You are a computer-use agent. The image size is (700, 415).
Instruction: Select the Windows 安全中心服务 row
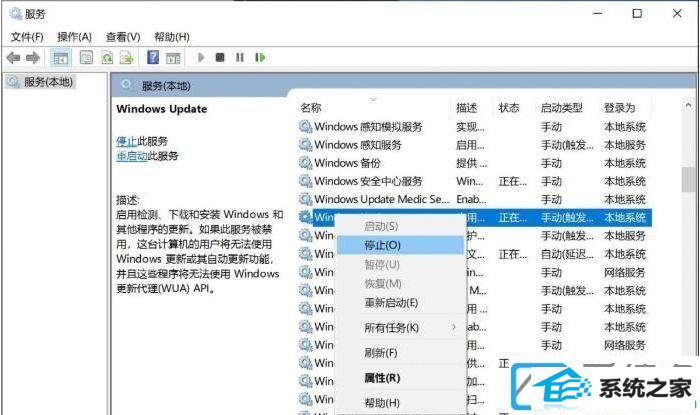[x=473, y=181]
